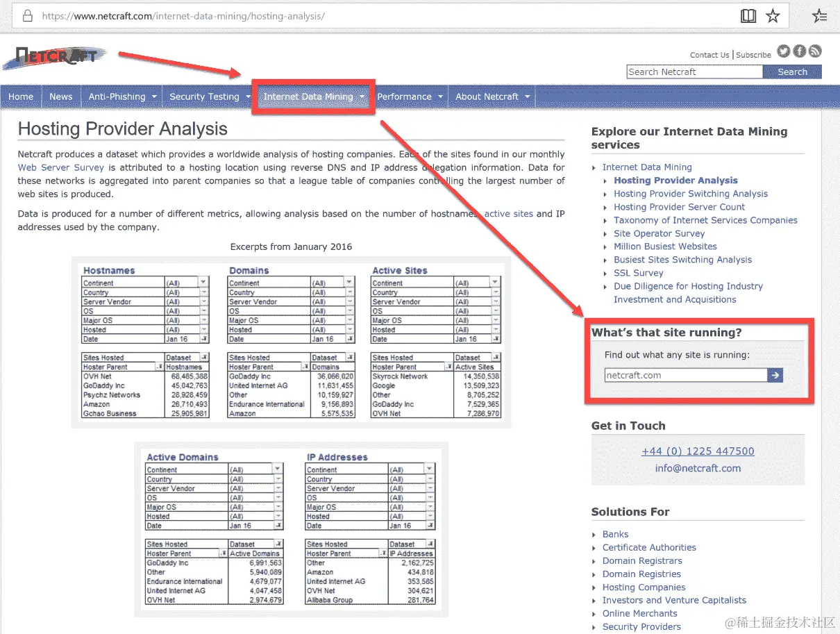Click the Get in Touch heading
The width and height of the screenshot is (840, 634).
(x=628, y=426)
